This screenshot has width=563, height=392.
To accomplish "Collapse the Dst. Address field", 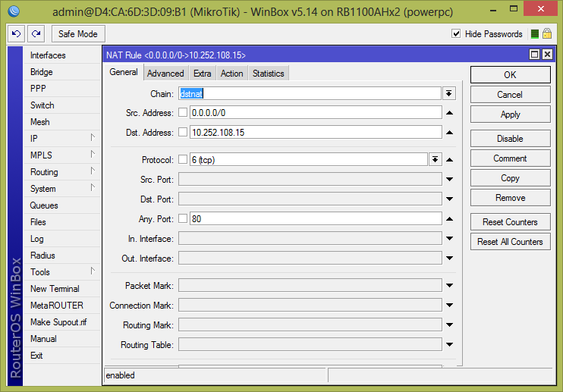I will 449,133.
